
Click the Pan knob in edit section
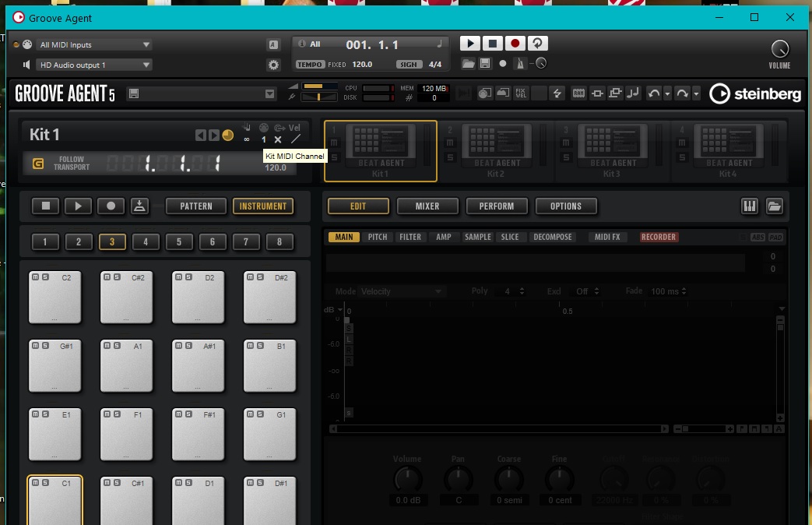click(x=459, y=479)
